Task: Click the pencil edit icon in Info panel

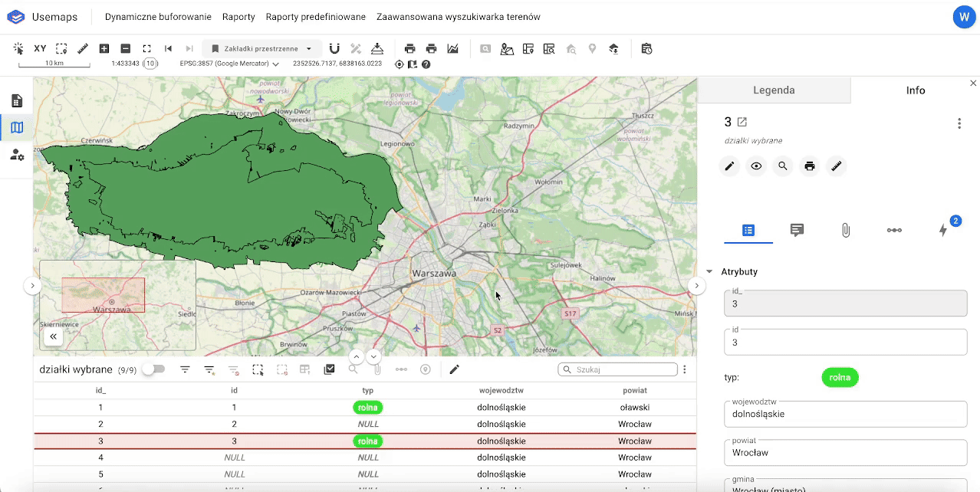Action: coord(729,166)
